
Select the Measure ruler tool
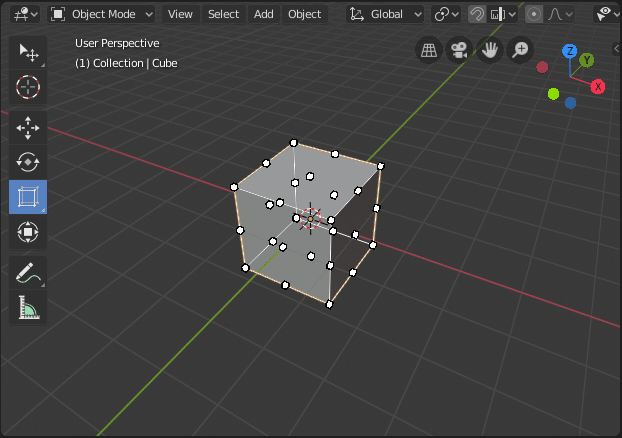pyautogui.click(x=28, y=307)
